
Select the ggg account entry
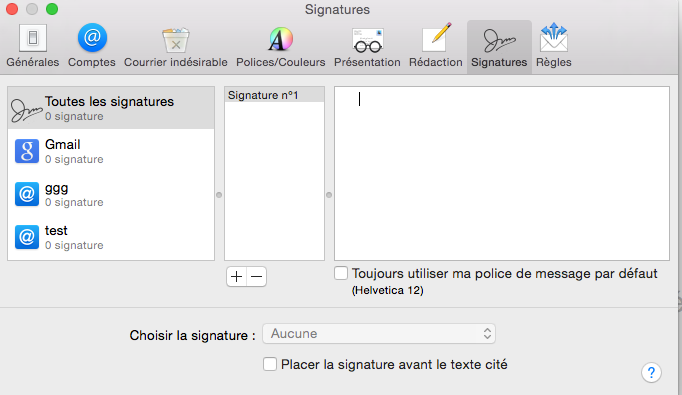pos(111,194)
